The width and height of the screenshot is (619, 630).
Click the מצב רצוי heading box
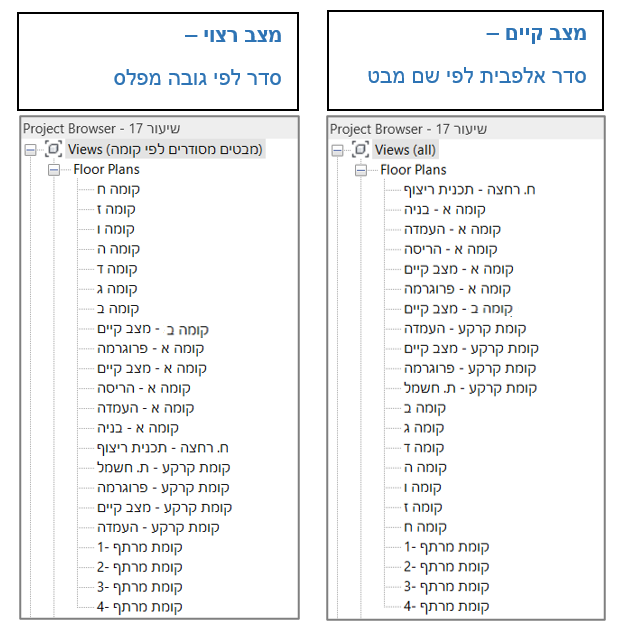(x=158, y=61)
